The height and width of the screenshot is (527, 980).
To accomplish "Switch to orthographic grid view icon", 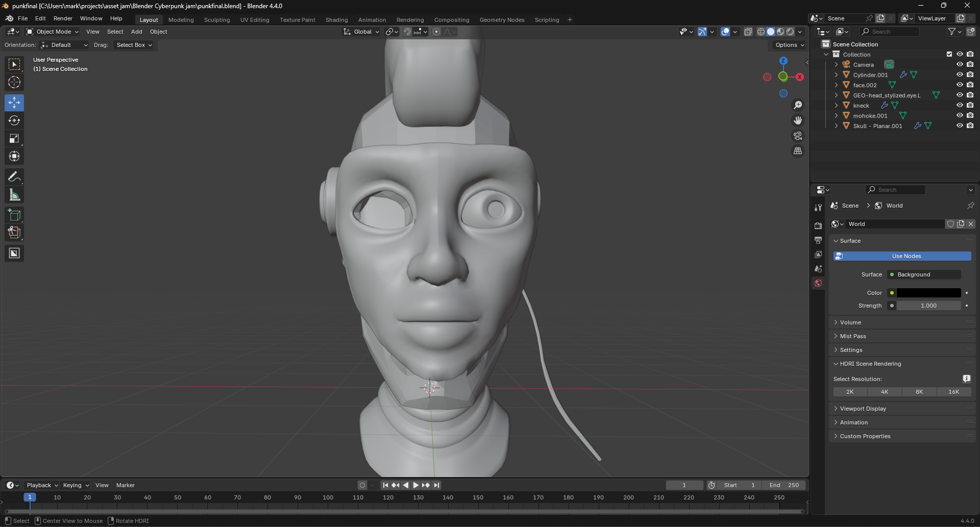I will point(797,151).
